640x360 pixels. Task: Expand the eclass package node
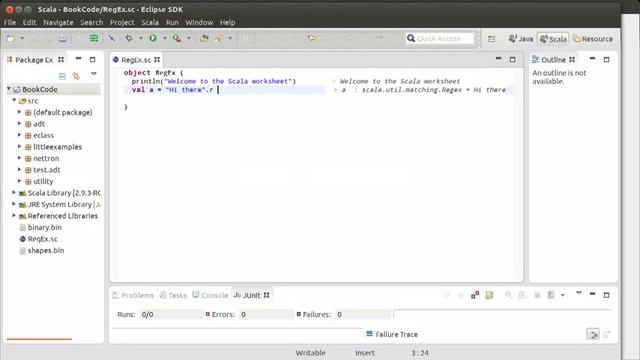point(19,135)
